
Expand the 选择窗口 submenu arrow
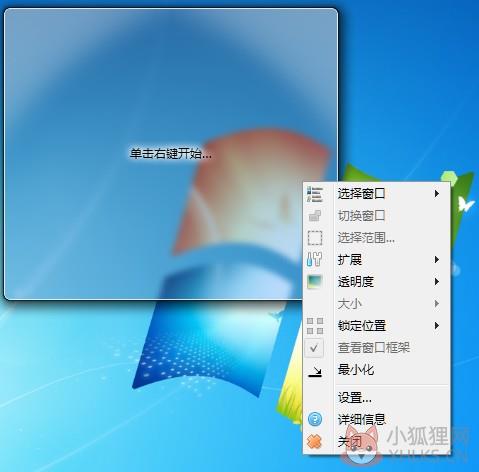click(x=436, y=194)
